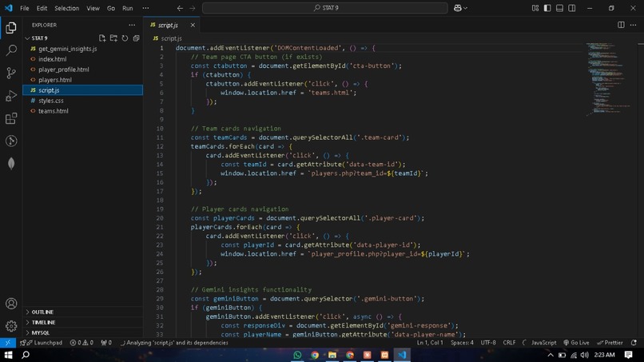Open the File menu
The height and width of the screenshot is (362, 644).
coord(25,8)
